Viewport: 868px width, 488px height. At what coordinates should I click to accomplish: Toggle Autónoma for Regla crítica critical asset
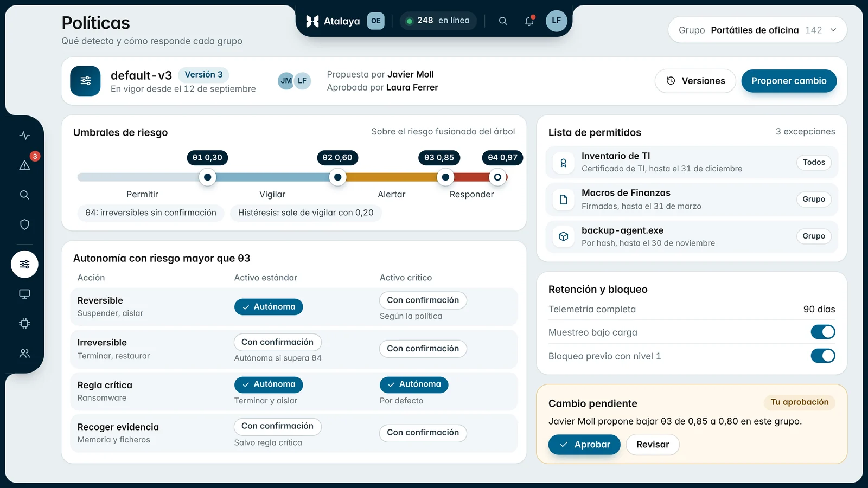(414, 384)
